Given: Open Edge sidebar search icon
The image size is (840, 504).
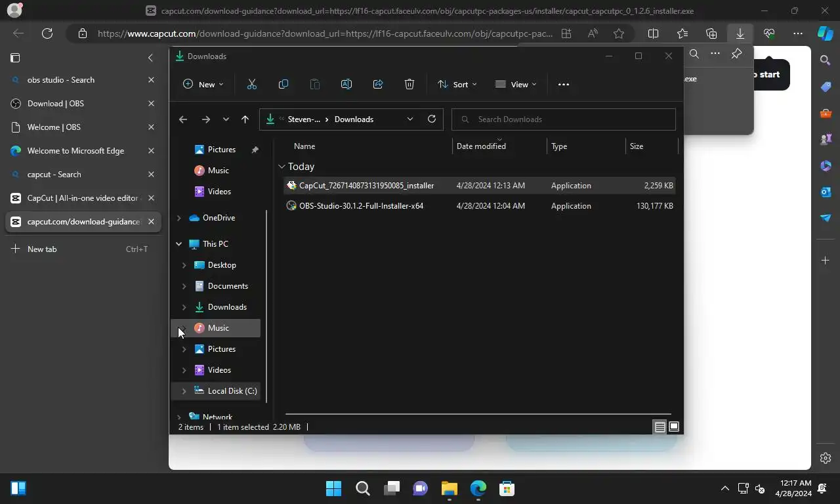Looking at the screenshot, I should pos(826,60).
